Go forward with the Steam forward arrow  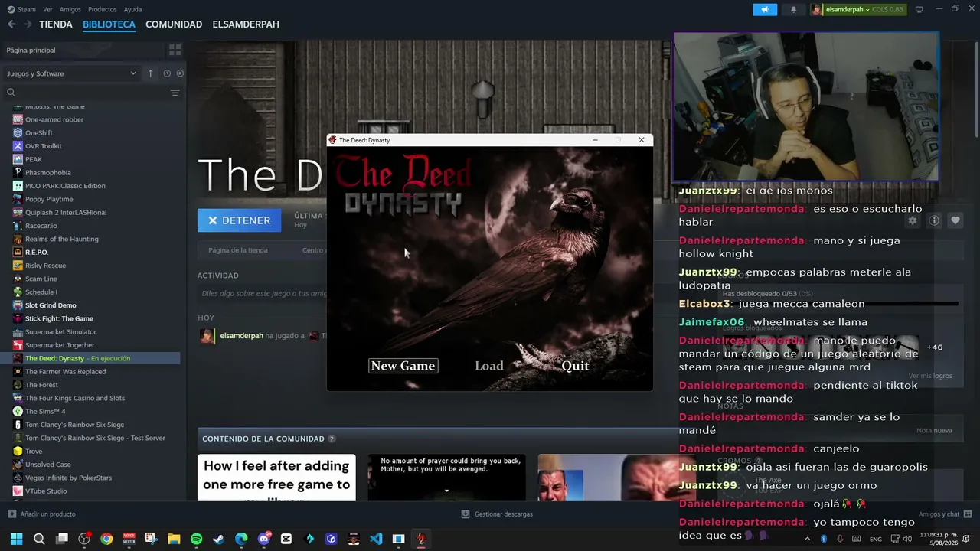(28, 24)
